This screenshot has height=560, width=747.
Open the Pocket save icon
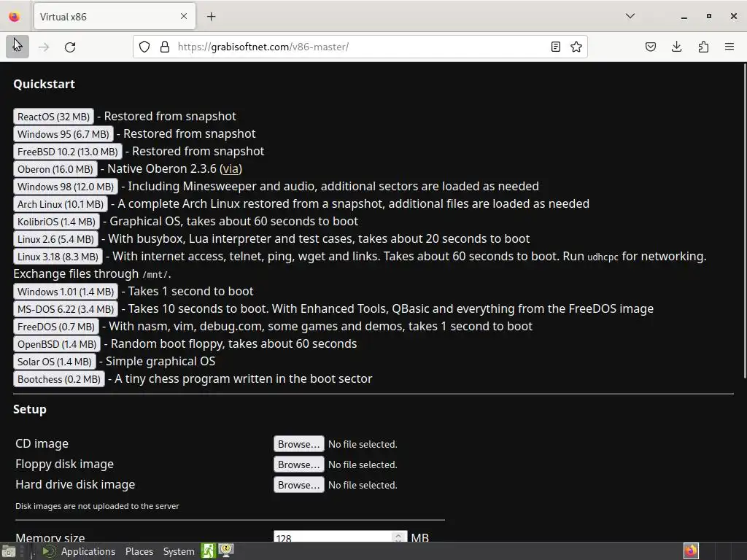coord(650,47)
